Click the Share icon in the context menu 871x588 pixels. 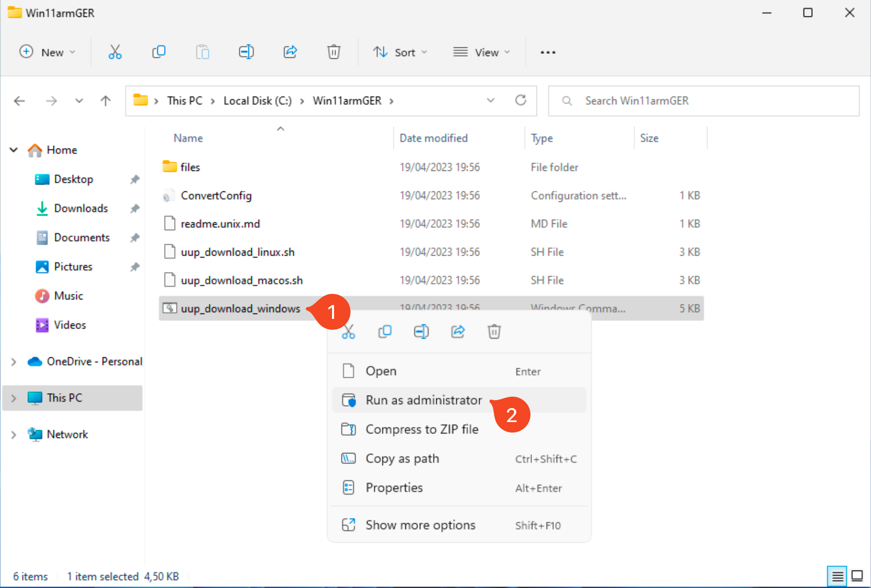(458, 331)
